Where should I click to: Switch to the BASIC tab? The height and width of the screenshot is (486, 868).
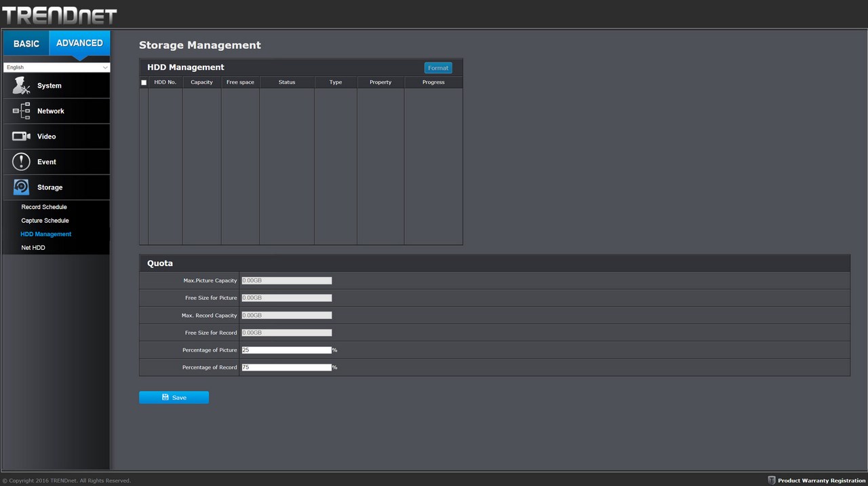point(26,43)
